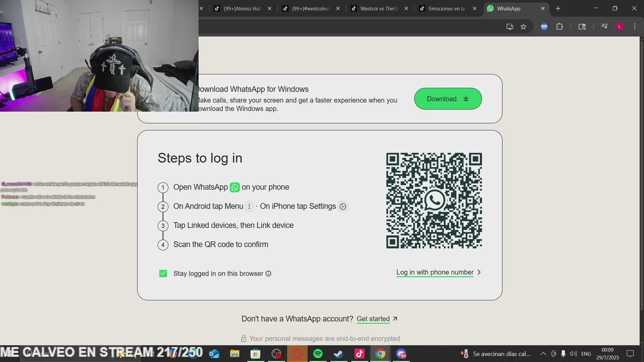Open the Chrome three-dot menu
The width and height of the screenshot is (644, 362).
(634, 27)
